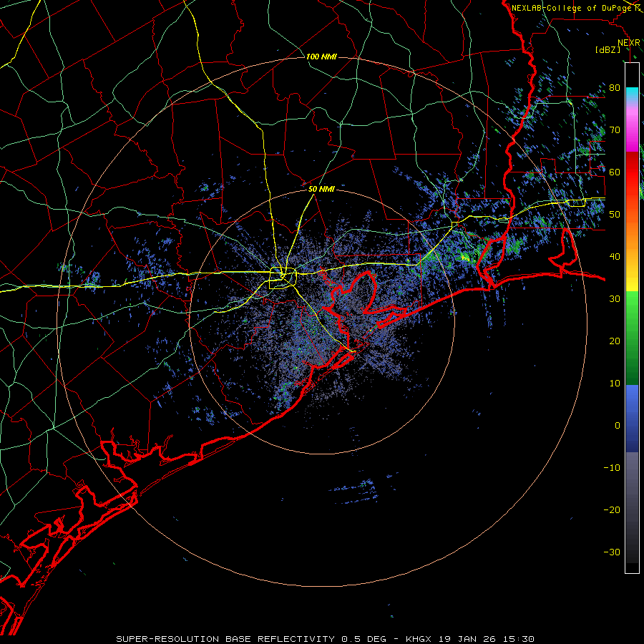Screen dimensions: 644x644
Task: Click the 70 value on the dBZ scale
Action: (x=615, y=130)
